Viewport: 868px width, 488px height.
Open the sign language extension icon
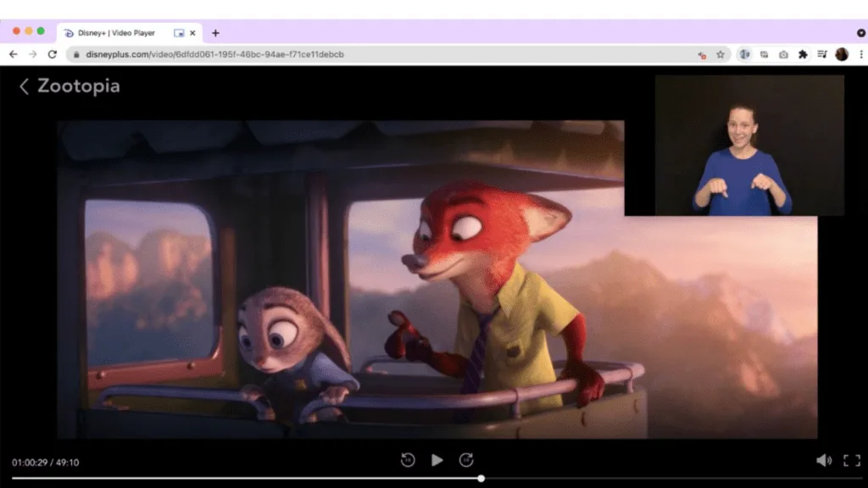744,54
